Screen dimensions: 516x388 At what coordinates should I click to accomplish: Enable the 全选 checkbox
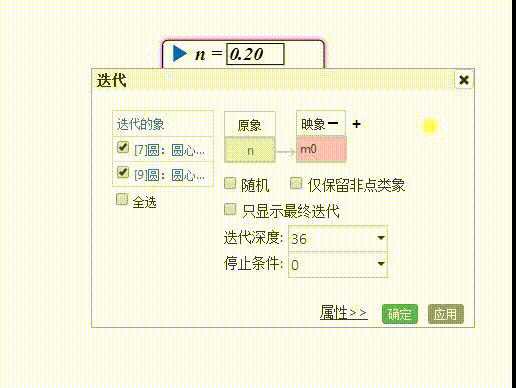click(122, 199)
